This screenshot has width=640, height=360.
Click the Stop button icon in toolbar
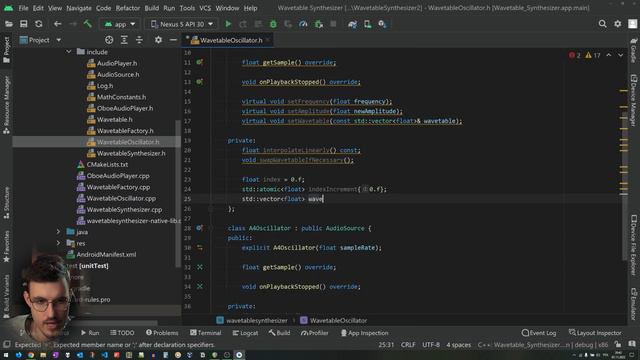(333, 24)
